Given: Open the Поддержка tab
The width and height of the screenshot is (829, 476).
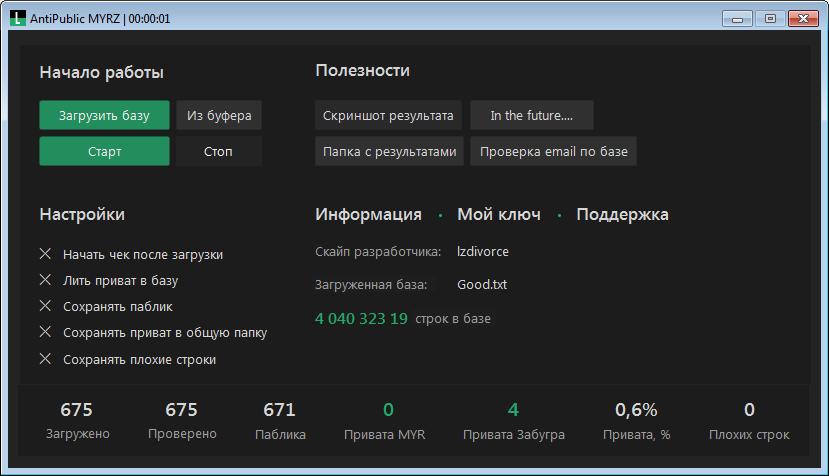Looking at the screenshot, I should [x=622, y=215].
